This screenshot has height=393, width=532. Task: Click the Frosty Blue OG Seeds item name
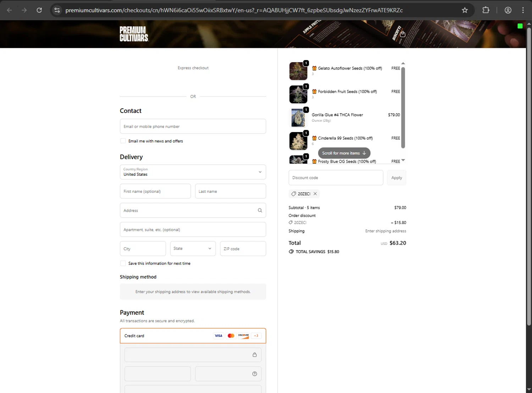click(347, 162)
